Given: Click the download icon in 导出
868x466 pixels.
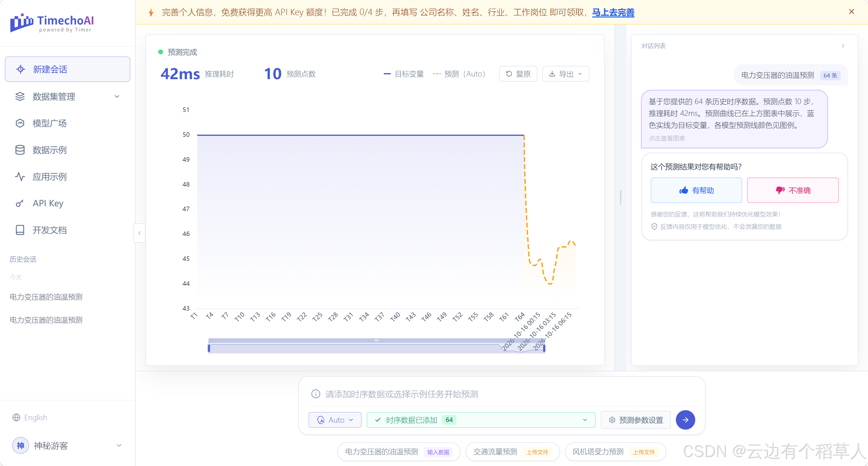Looking at the screenshot, I should (x=552, y=74).
